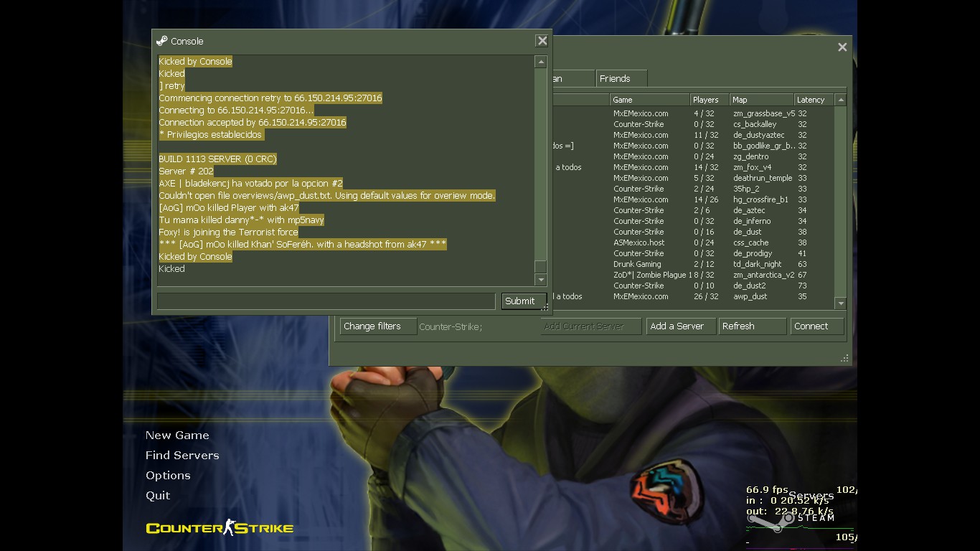Select the zm_fox_v4 map server
The image size is (980, 551).
point(752,167)
